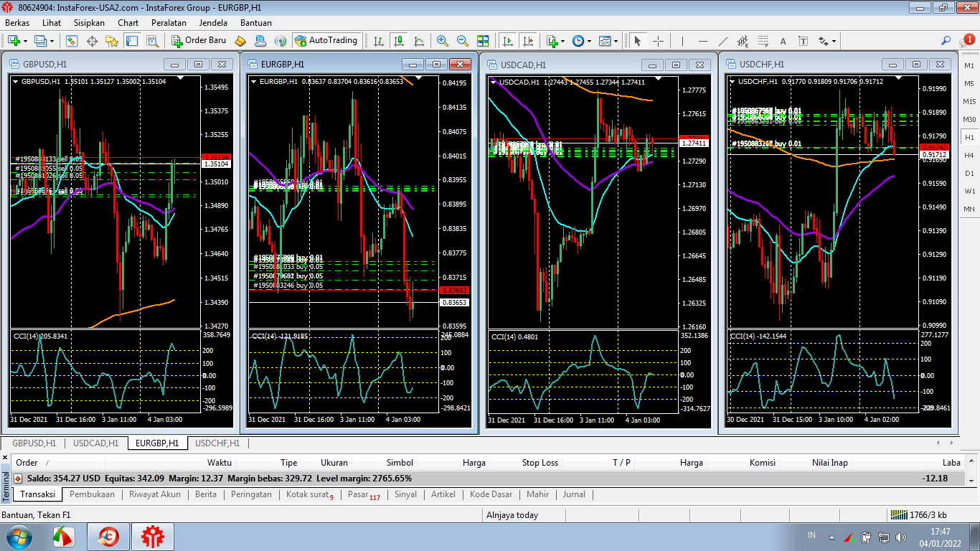Open the Signals broadcast icon
The width and height of the screenshot is (980, 551).
pyautogui.click(x=281, y=41)
